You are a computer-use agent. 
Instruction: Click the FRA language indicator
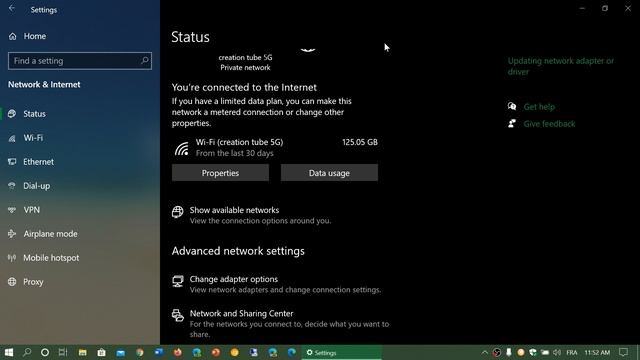click(x=572, y=352)
